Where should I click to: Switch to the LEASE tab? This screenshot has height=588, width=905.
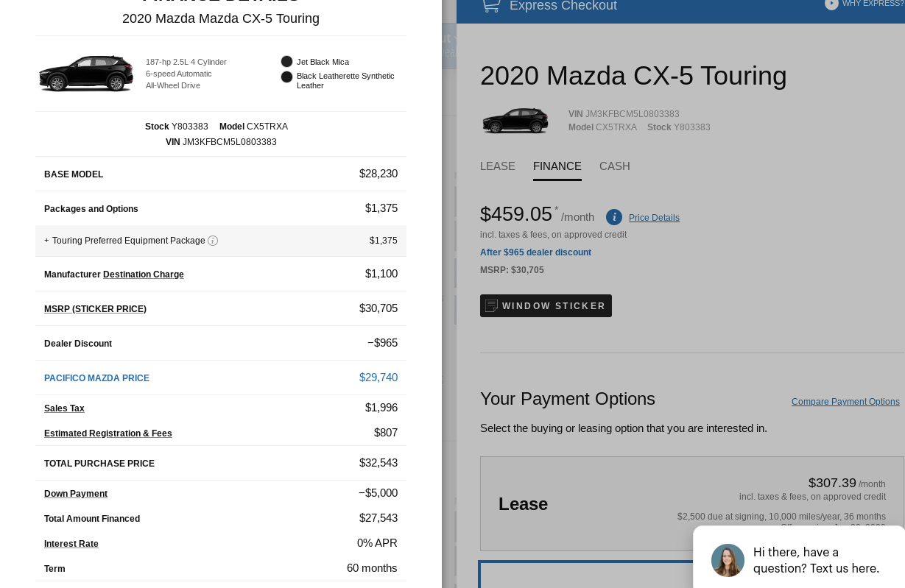tap(498, 166)
